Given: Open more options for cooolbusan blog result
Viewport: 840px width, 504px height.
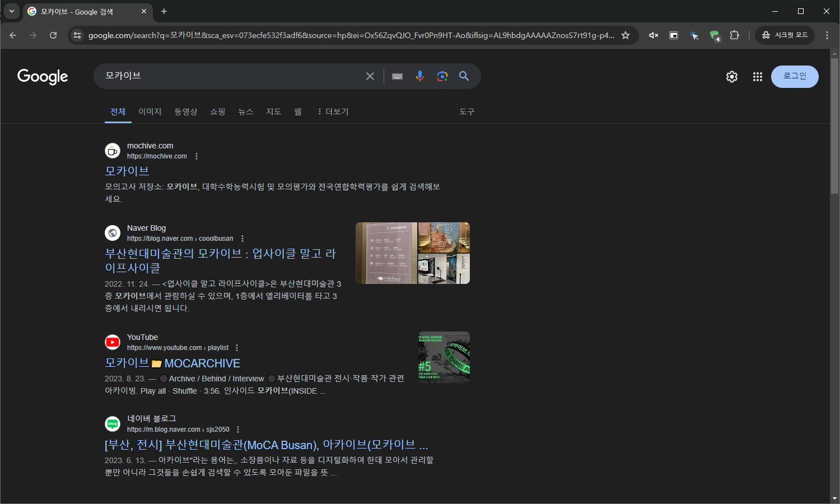Looking at the screenshot, I should click(242, 239).
